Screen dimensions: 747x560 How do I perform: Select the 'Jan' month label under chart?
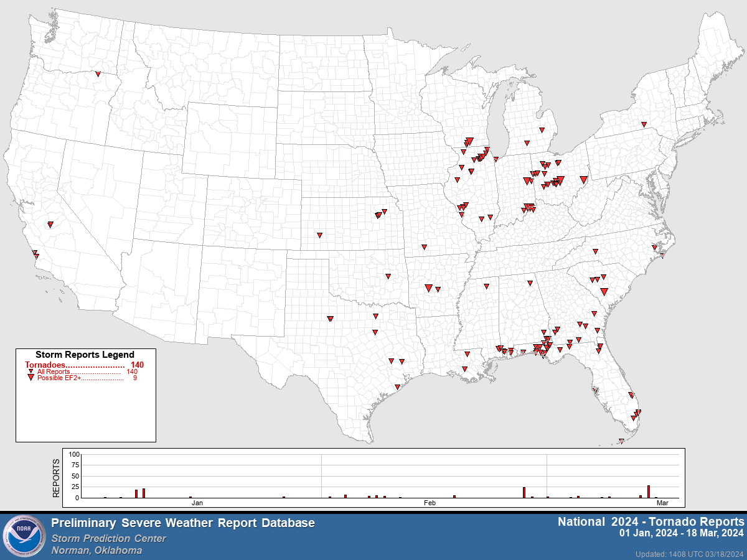pos(197,502)
